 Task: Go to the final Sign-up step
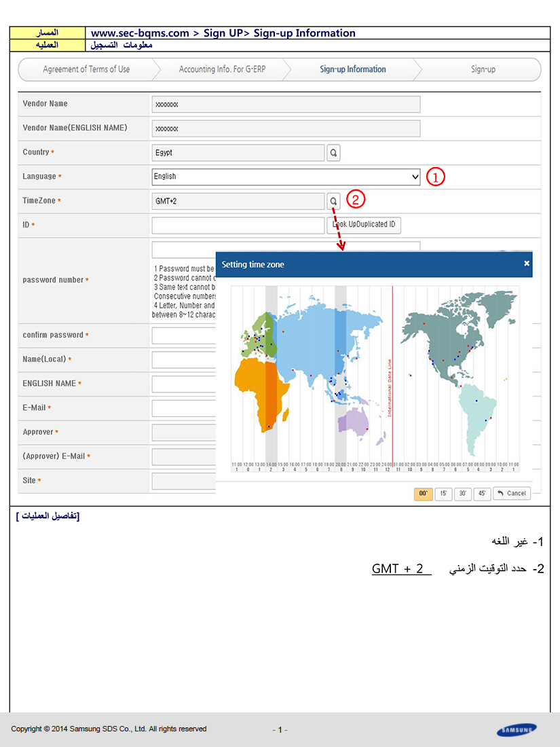click(483, 69)
